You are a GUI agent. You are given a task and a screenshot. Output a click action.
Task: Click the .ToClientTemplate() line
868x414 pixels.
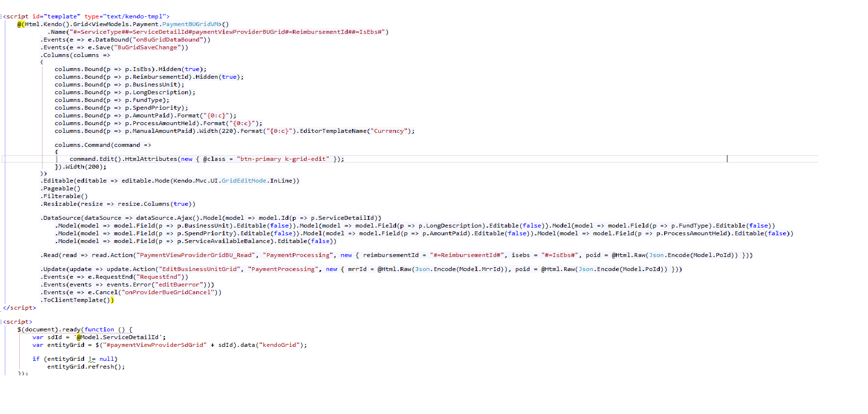click(77, 300)
